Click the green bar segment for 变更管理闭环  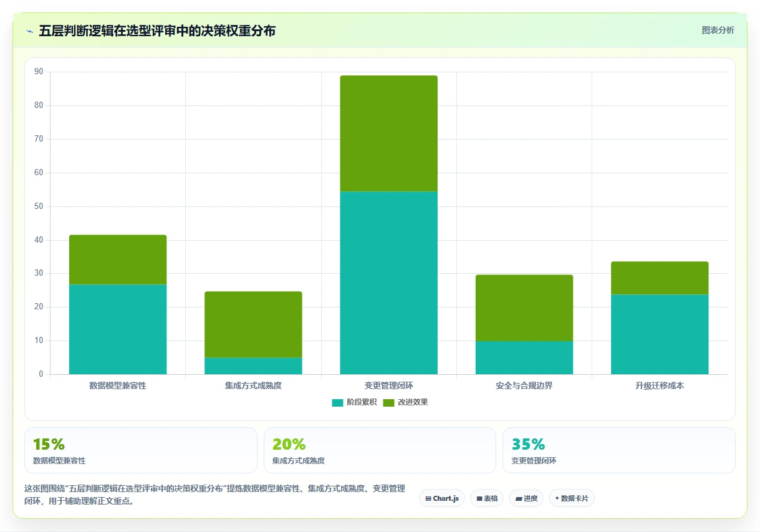[x=388, y=134]
